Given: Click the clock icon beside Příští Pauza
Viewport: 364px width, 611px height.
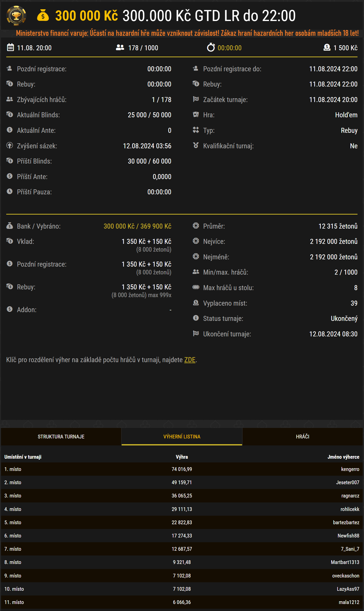Looking at the screenshot, I should (x=9, y=192).
